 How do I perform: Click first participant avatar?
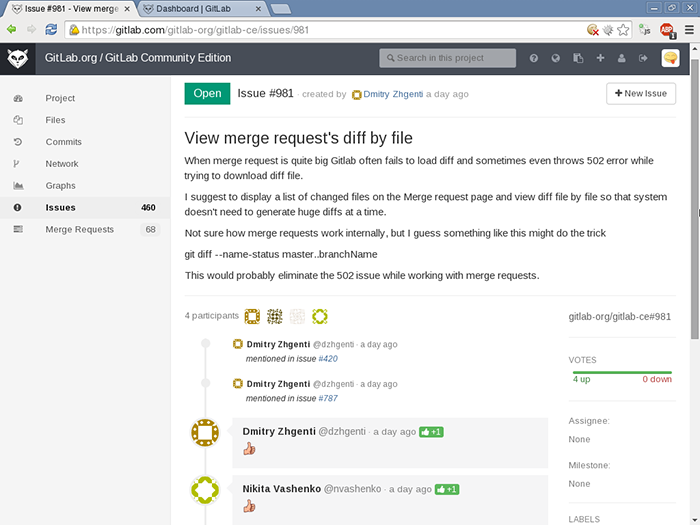[x=252, y=317]
